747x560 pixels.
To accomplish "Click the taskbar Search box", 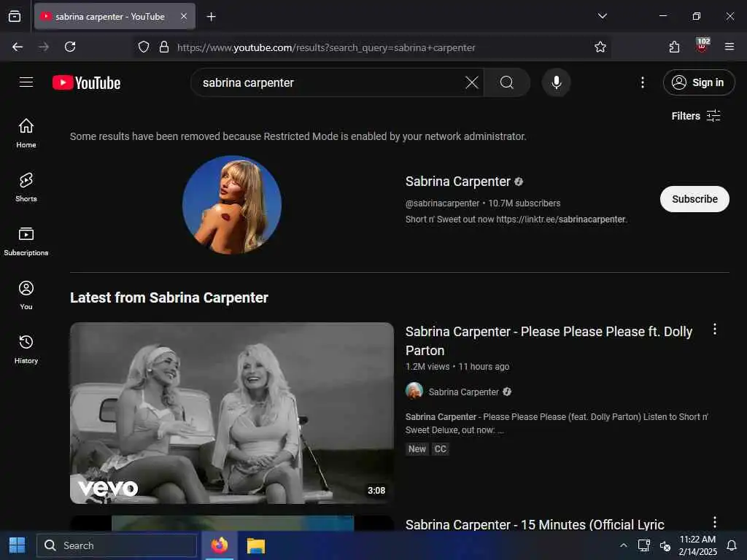I will pos(117,545).
